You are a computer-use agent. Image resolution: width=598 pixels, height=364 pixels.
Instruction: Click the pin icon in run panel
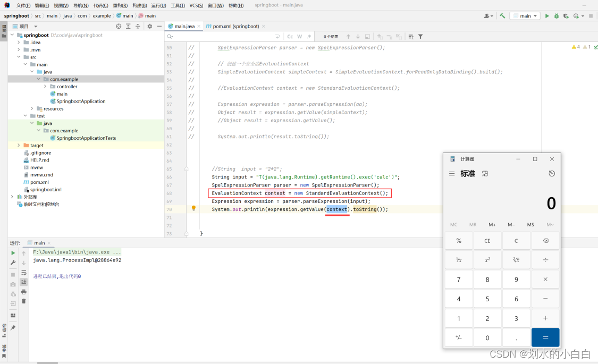coord(13,327)
